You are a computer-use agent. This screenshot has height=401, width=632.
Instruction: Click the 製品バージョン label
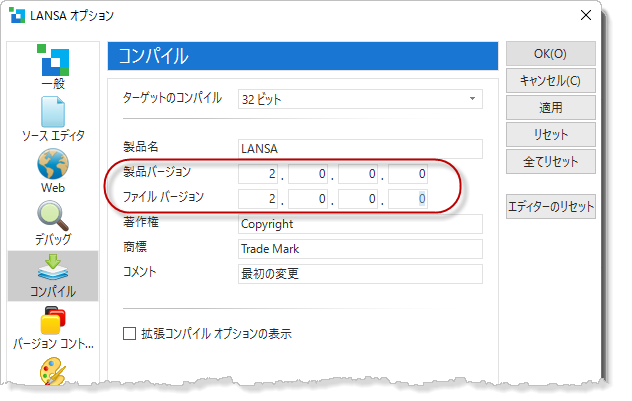[157, 172]
